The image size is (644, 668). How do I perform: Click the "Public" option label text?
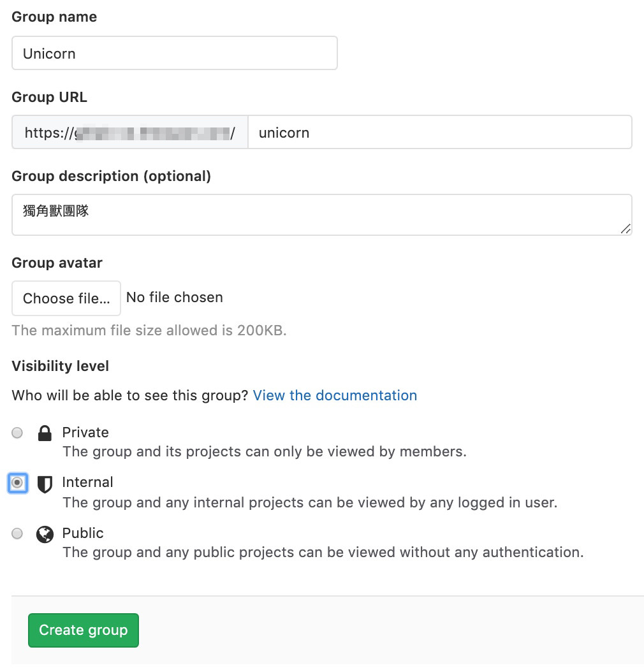[x=83, y=533]
